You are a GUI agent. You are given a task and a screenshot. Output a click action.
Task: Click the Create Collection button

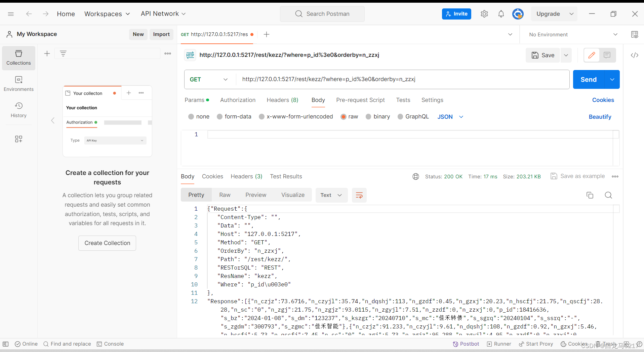click(107, 243)
